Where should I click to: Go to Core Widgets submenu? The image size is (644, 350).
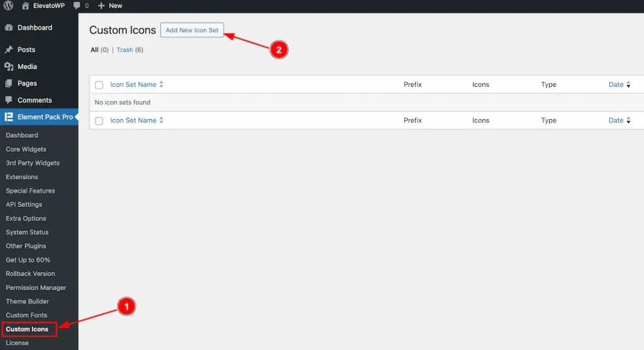coord(26,149)
